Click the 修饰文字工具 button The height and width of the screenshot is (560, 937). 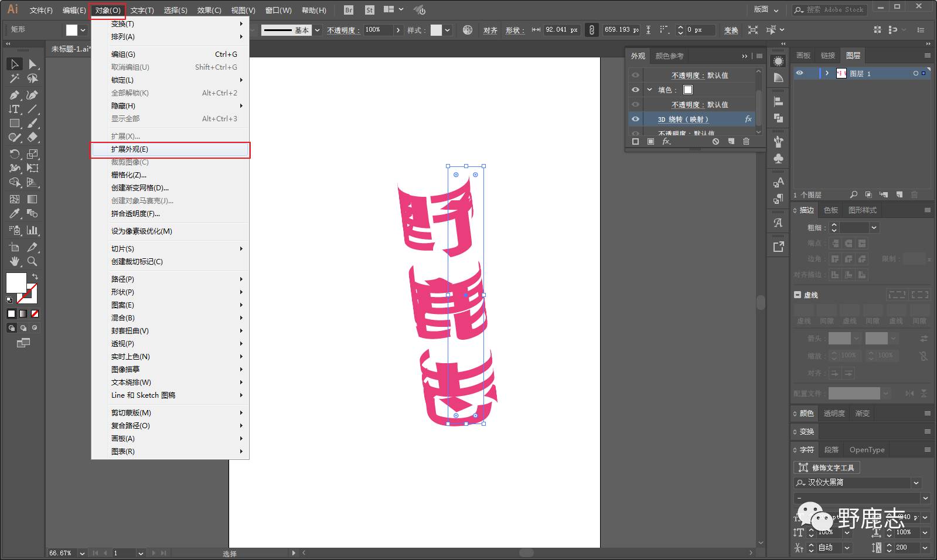point(827,467)
